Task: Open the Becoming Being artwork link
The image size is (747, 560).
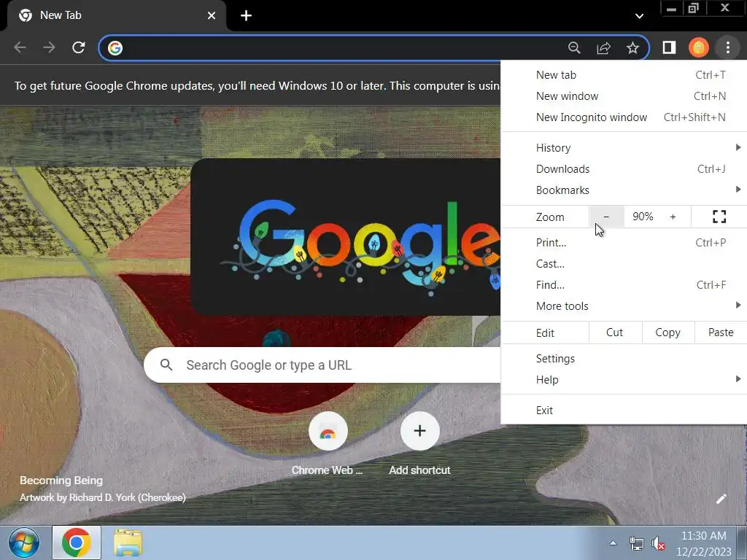Action: tap(61, 480)
